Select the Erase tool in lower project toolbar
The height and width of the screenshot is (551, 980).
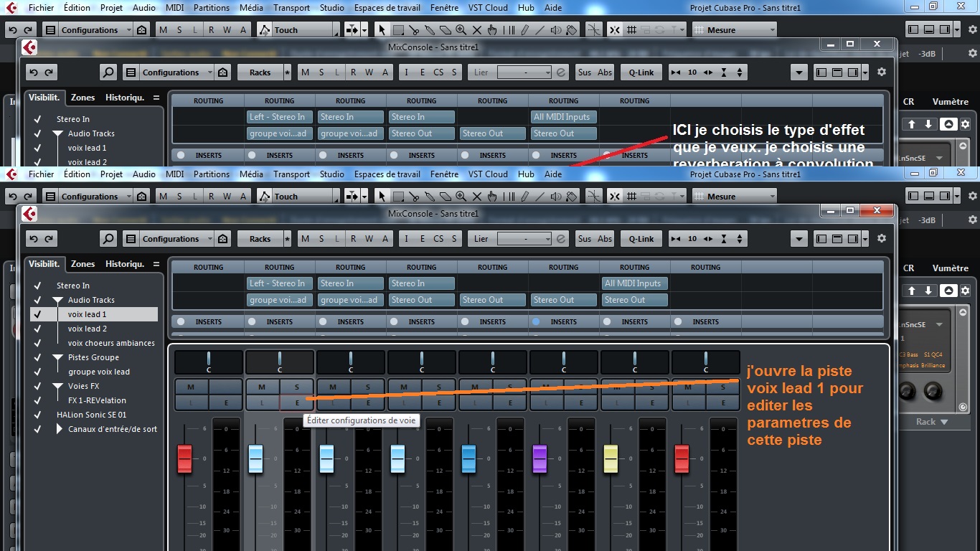pyautogui.click(x=445, y=197)
